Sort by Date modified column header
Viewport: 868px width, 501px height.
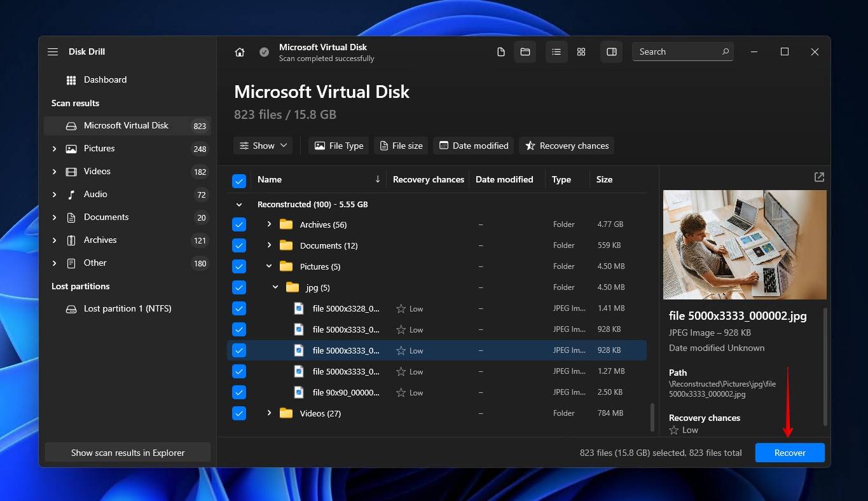pos(504,179)
